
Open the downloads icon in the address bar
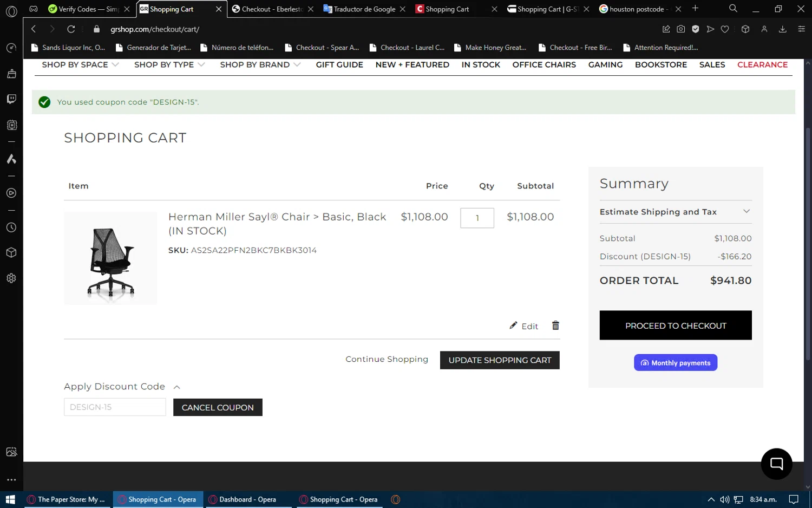(x=782, y=29)
